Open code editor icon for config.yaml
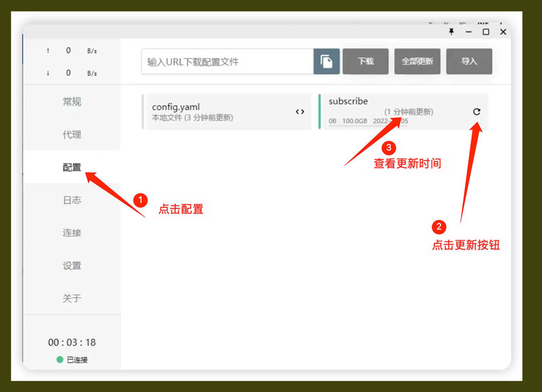The width and height of the screenshot is (542, 392). 299,112
